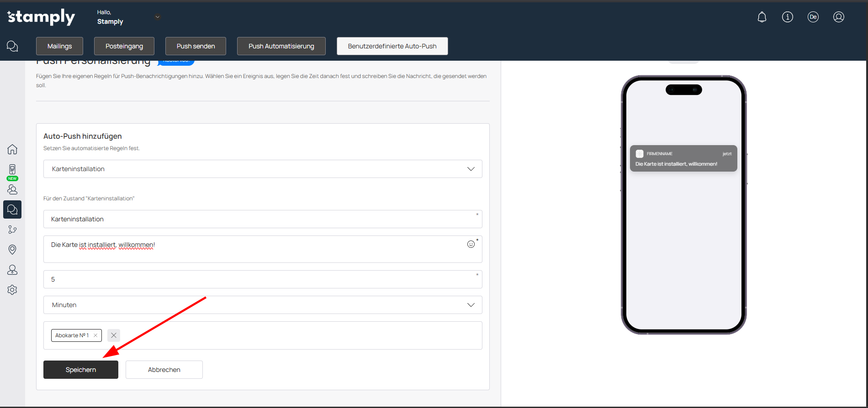This screenshot has width=868, height=408.
Task: Expand the Stamply account chevron
Action: click(158, 17)
